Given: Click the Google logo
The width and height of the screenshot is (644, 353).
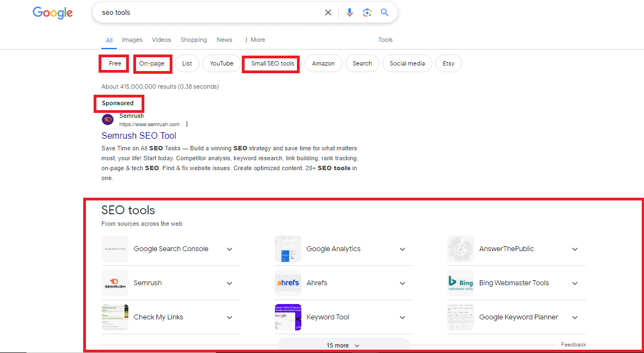Looking at the screenshot, I should pyautogui.click(x=52, y=13).
